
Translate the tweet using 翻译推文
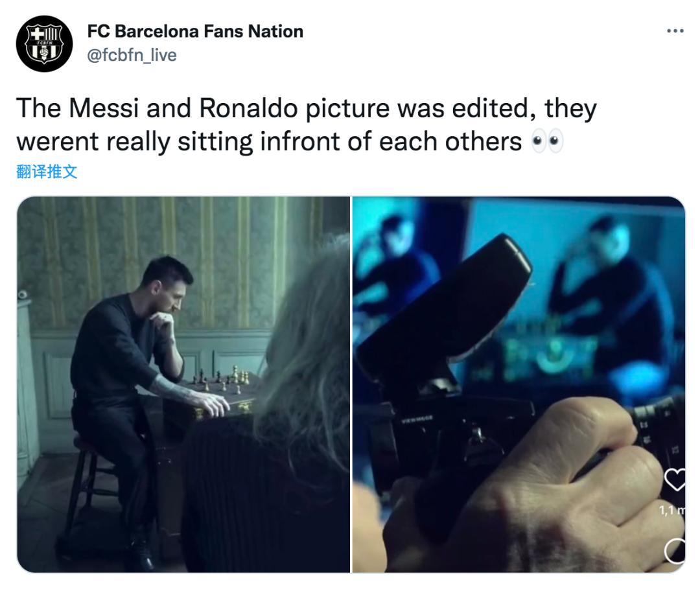pyautogui.click(x=47, y=172)
